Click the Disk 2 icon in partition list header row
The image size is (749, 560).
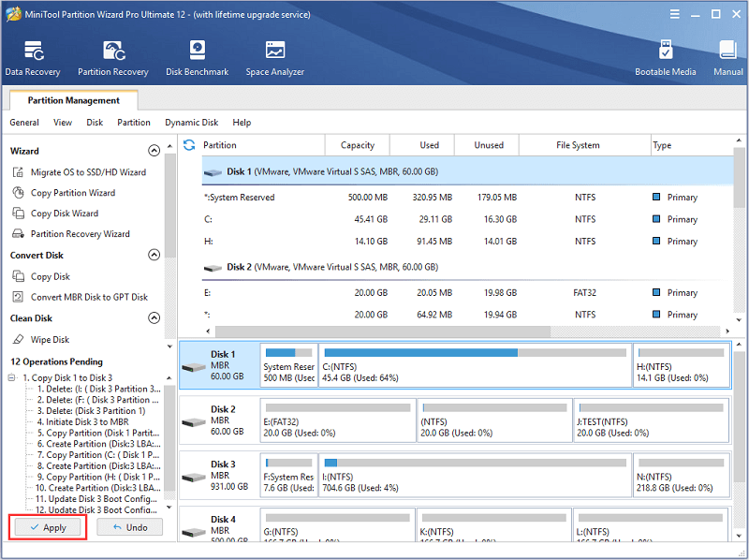[213, 268]
